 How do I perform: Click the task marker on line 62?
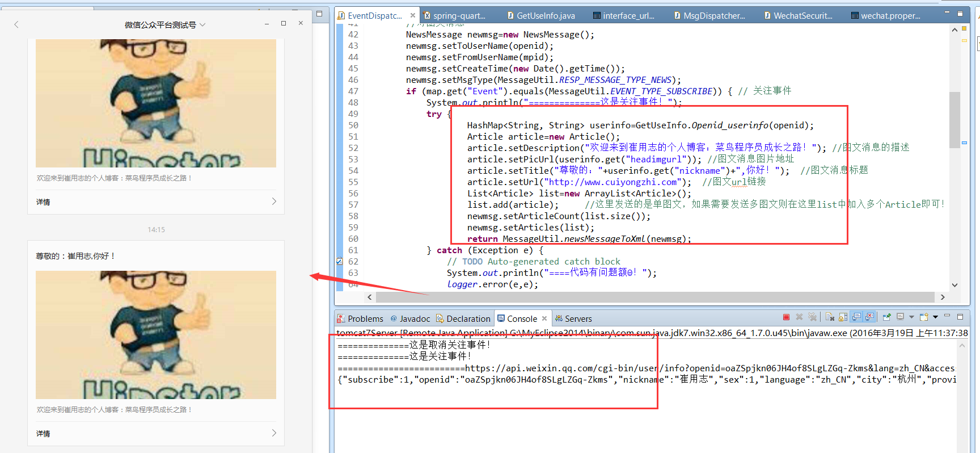340,262
